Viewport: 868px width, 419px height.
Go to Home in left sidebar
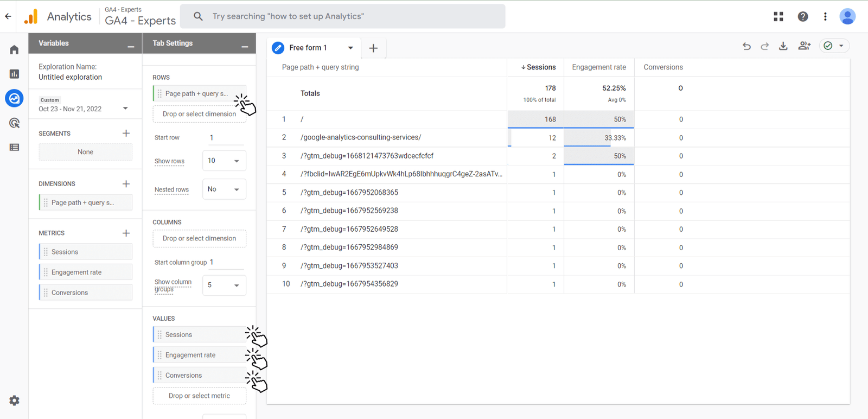click(x=15, y=50)
